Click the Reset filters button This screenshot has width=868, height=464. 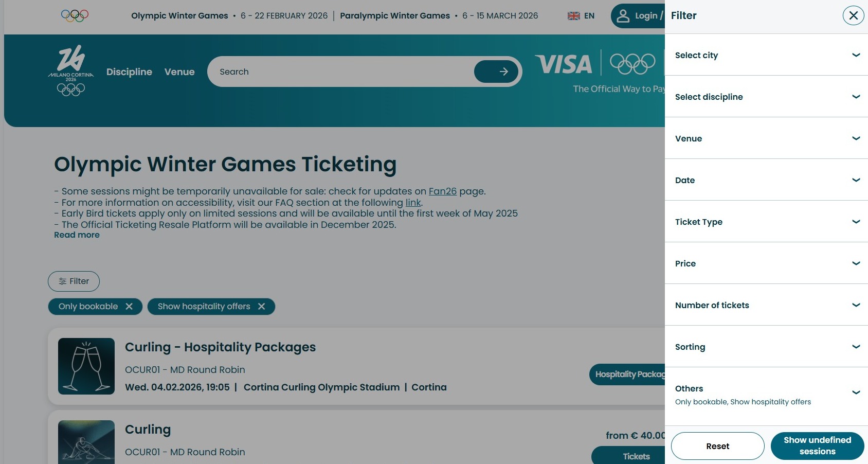point(717,446)
